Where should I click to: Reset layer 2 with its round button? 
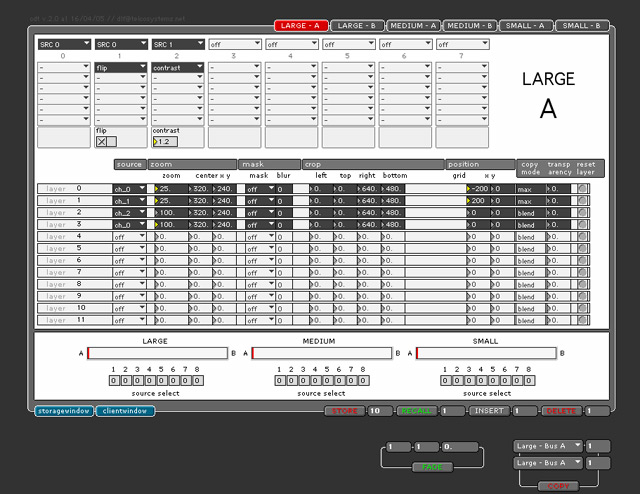coord(582,212)
